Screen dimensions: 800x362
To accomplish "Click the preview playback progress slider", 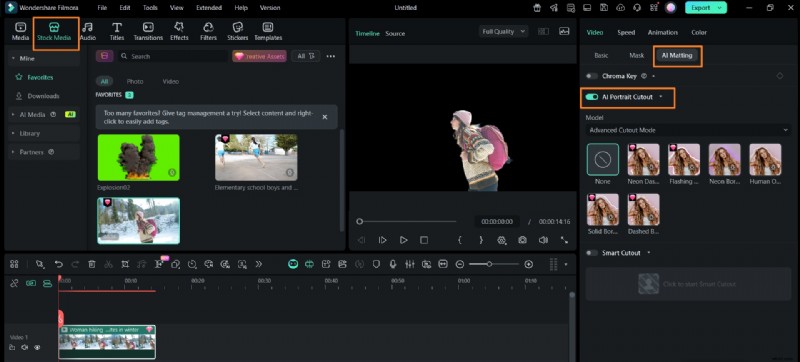I will click(407, 221).
